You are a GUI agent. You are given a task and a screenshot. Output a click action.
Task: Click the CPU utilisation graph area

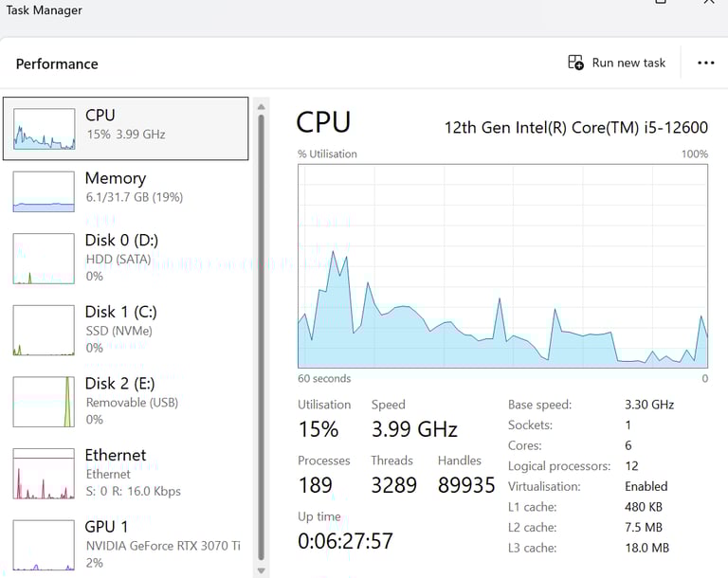click(x=502, y=266)
